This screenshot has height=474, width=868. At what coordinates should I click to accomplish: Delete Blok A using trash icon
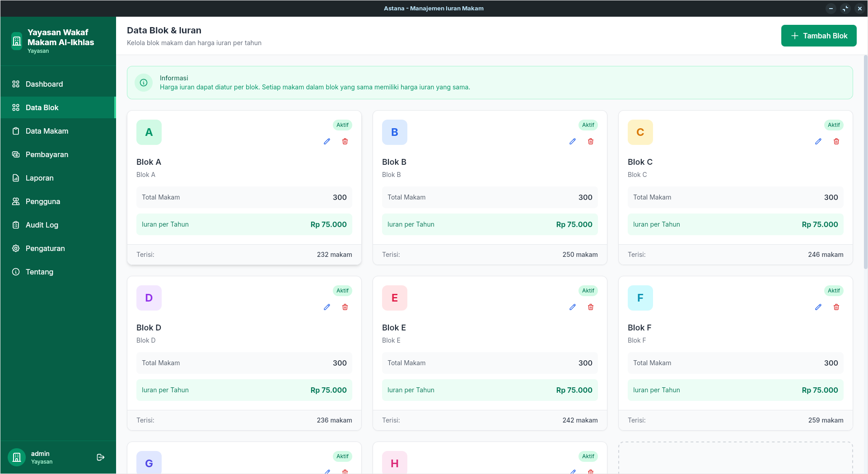click(x=345, y=141)
